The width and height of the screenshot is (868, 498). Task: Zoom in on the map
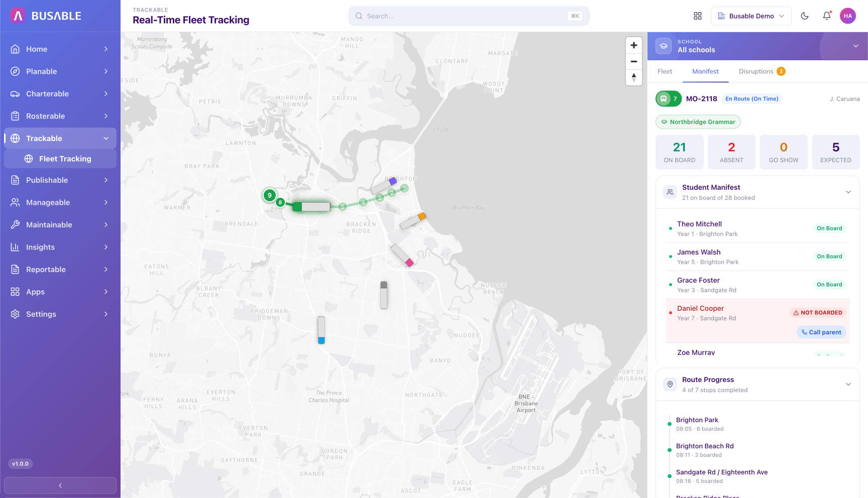tap(634, 45)
